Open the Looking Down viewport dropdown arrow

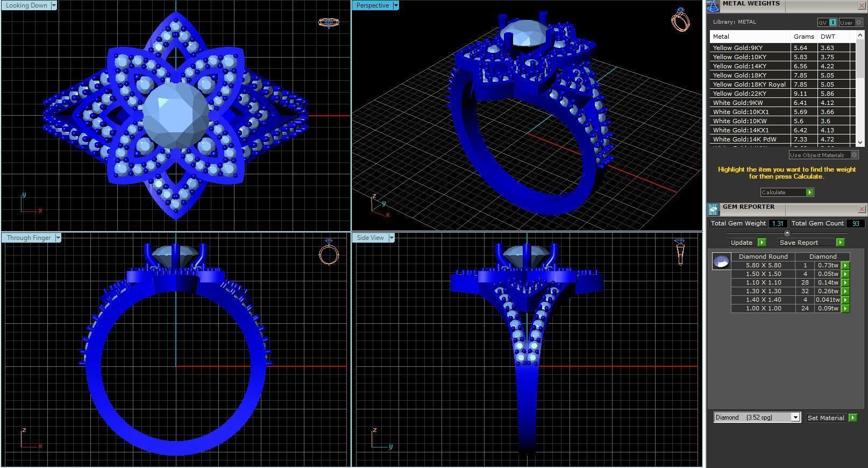tap(54, 5)
